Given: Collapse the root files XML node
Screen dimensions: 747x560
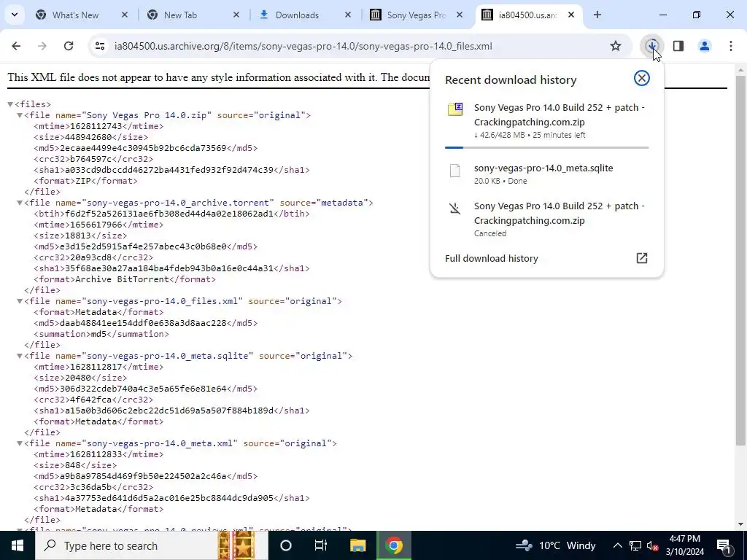Looking at the screenshot, I should (x=10, y=104).
